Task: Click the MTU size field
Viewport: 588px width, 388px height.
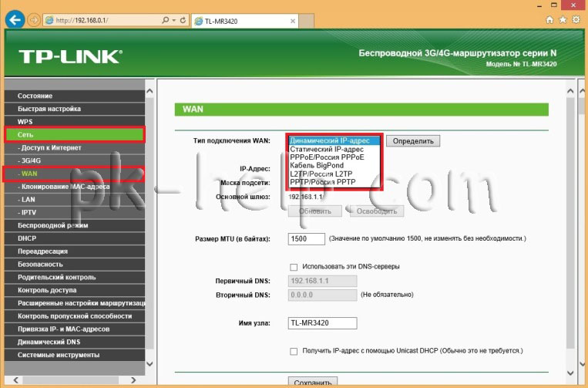Action: [307, 239]
